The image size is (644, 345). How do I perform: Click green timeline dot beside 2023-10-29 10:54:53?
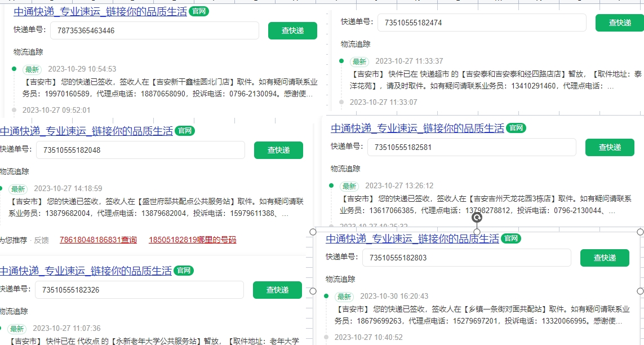[x=14, y=69]
